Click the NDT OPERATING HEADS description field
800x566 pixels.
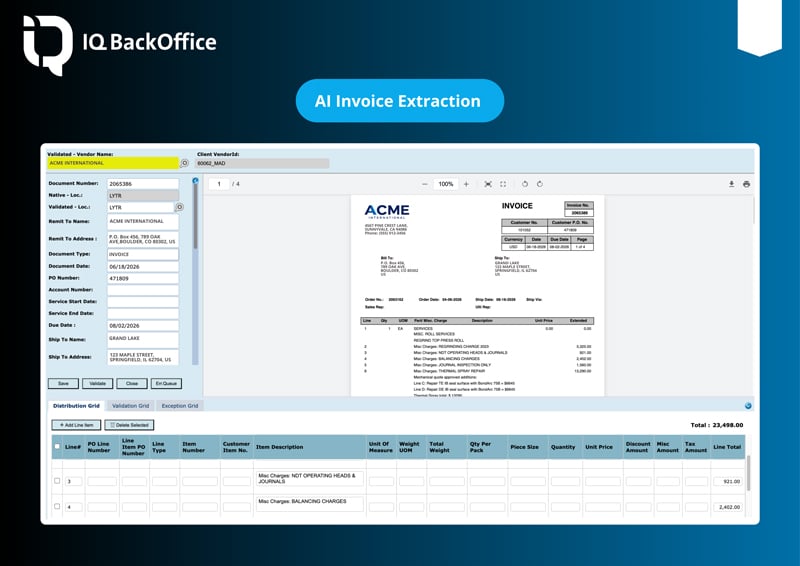click(x=310, y=478)
